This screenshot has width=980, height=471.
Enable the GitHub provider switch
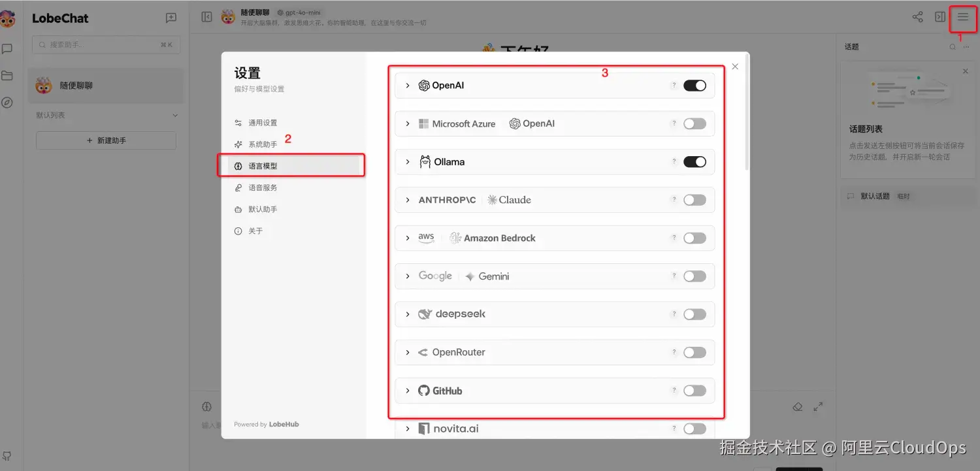[x=694, y=391]
